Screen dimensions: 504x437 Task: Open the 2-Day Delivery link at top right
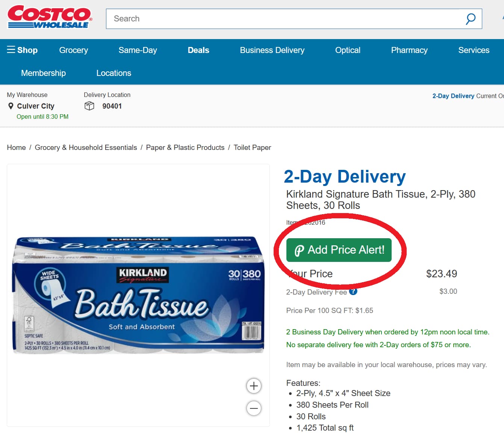[453, 96]
